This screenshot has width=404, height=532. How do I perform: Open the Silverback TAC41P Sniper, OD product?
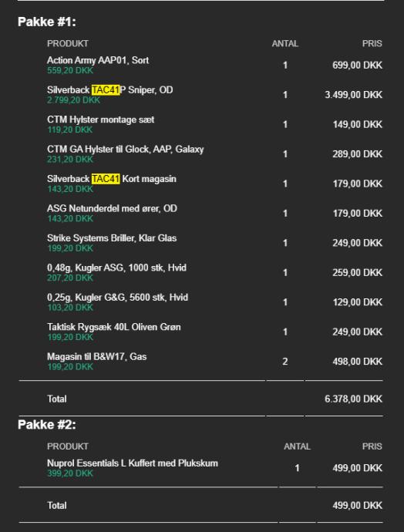click(110, 90)
